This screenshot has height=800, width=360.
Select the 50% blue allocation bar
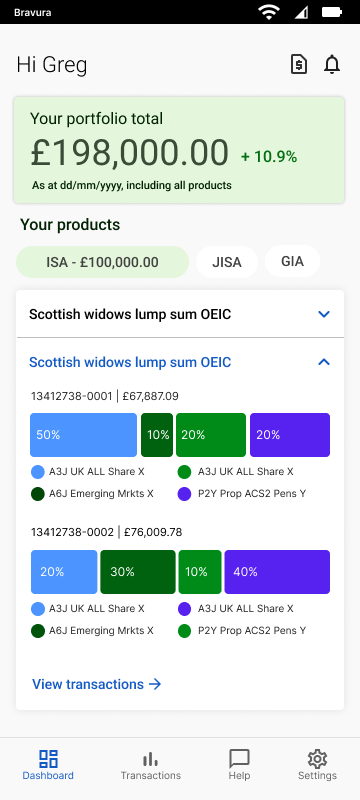pyautogui.click(x=84, y=435)
